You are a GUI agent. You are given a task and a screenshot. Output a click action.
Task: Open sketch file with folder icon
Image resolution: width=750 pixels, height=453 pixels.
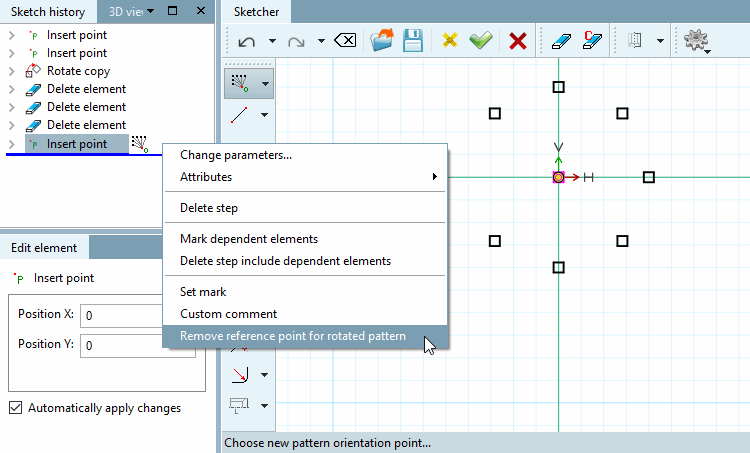click(x=381, y=40)
